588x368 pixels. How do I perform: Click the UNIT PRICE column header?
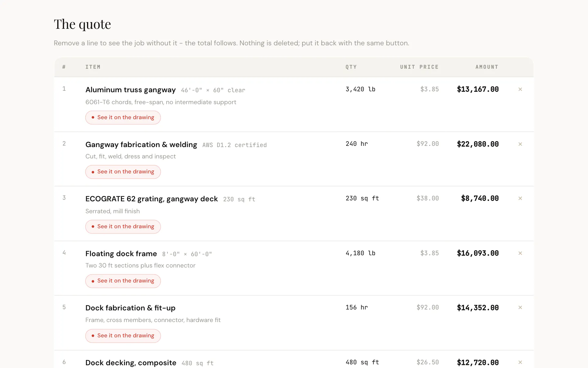click(419, 67)
